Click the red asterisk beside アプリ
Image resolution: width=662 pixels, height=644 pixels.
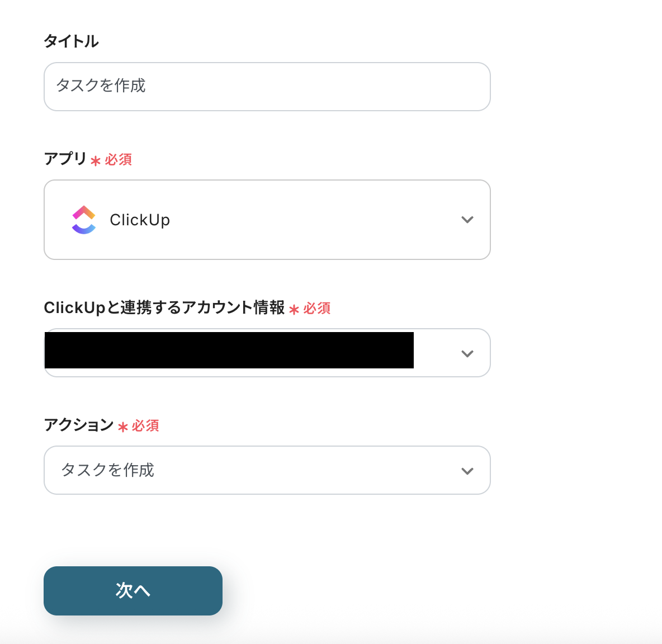[96, 161]
